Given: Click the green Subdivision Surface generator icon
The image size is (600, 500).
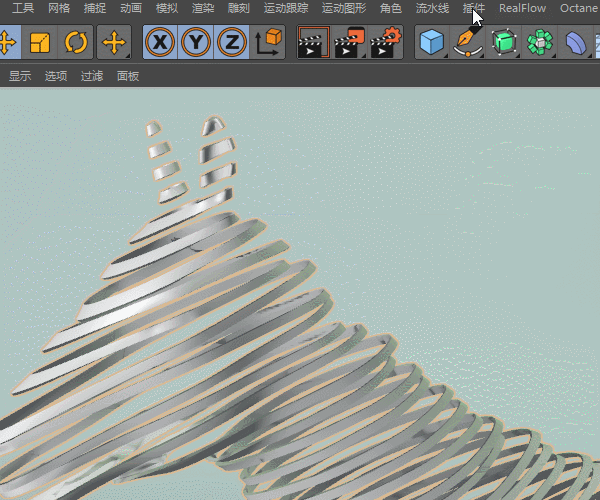Looking at the screenshot, I should 504,42.
